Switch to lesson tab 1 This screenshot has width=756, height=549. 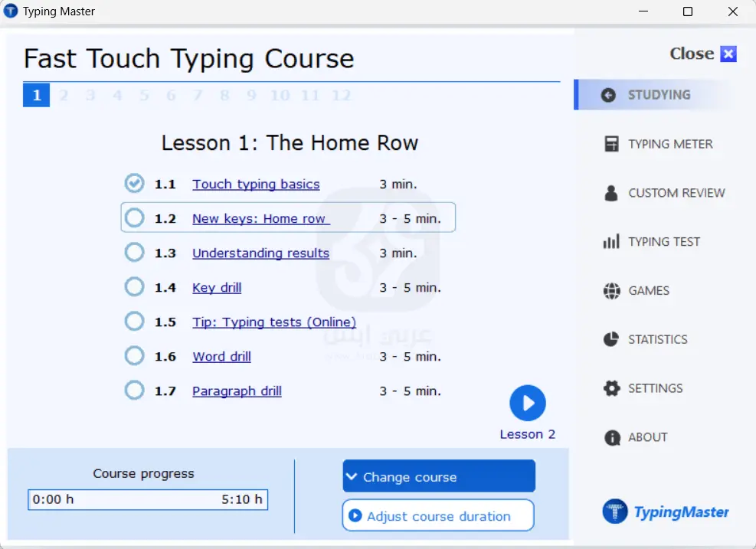pos(36,96)
